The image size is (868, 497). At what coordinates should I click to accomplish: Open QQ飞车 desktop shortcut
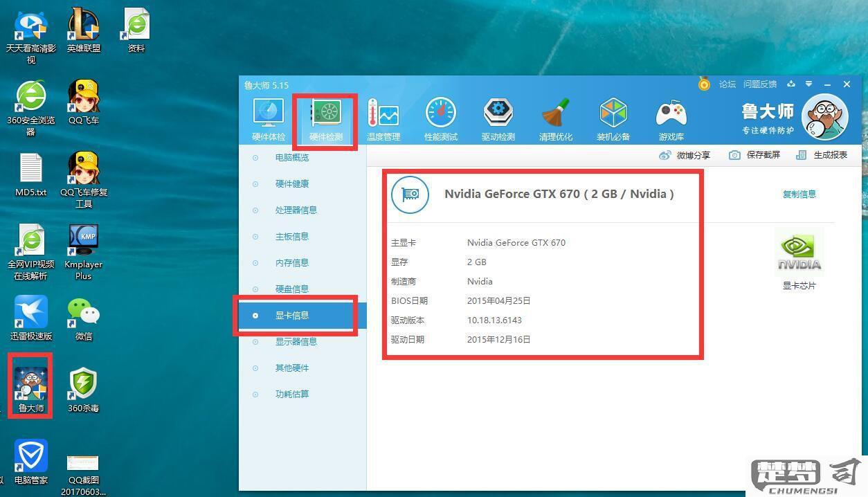coord(84,102)
